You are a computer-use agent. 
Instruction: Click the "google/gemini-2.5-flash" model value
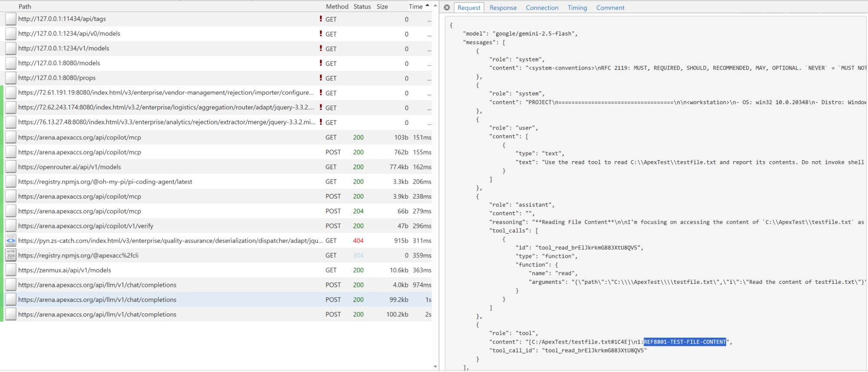[x=534, y=33]
